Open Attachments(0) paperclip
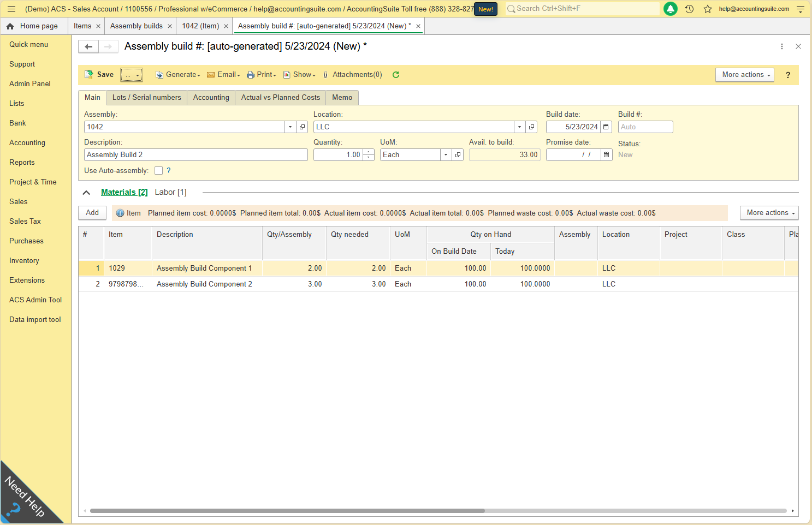The width and height of the screenshot is (812, 525). (x=353, y=75)
